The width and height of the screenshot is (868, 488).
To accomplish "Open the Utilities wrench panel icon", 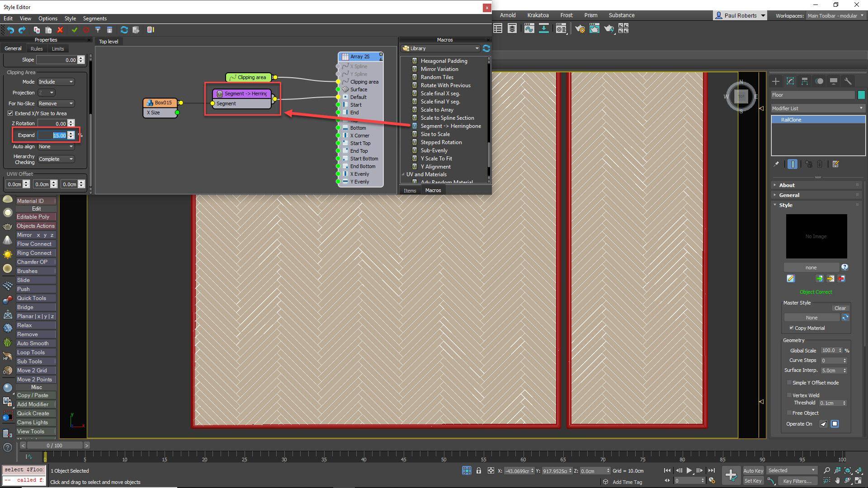I will click(x=848, y=81).
